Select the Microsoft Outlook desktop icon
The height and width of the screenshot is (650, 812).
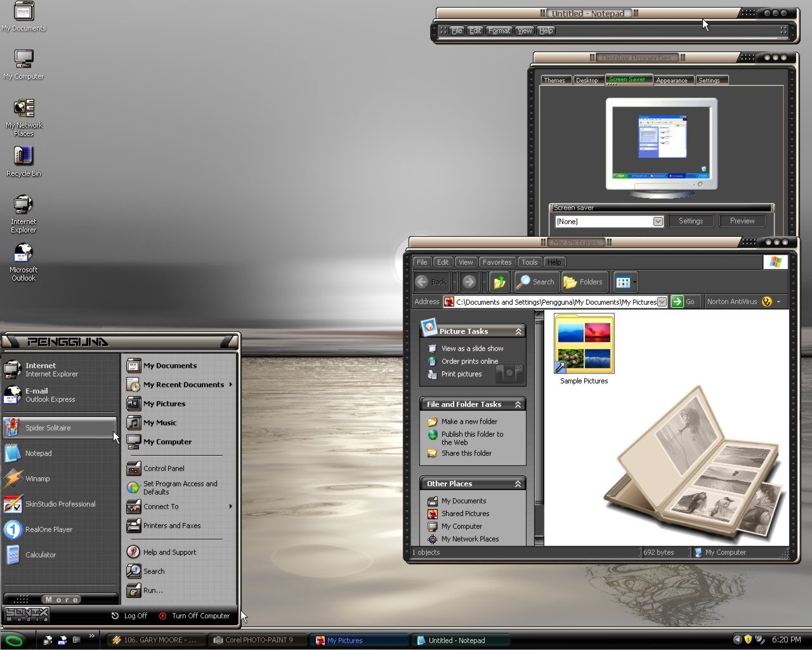(x=23, y=262)
